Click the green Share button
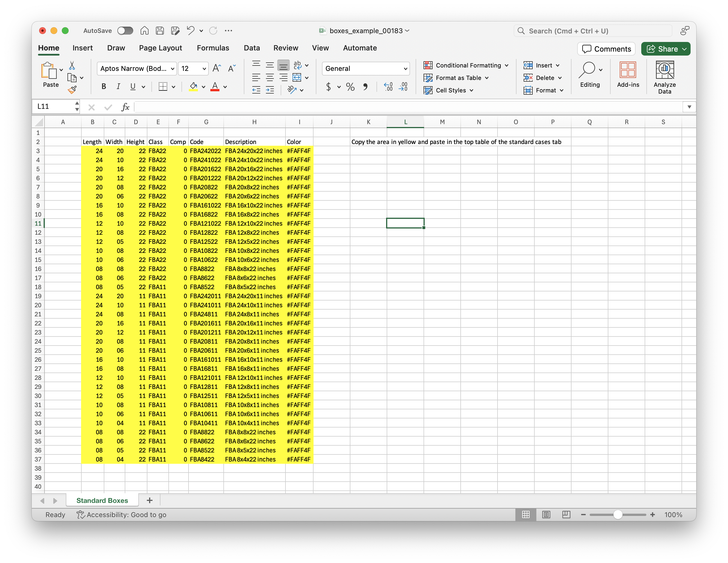The height and width of the screenshot is (563, 728). click(666, 49)
